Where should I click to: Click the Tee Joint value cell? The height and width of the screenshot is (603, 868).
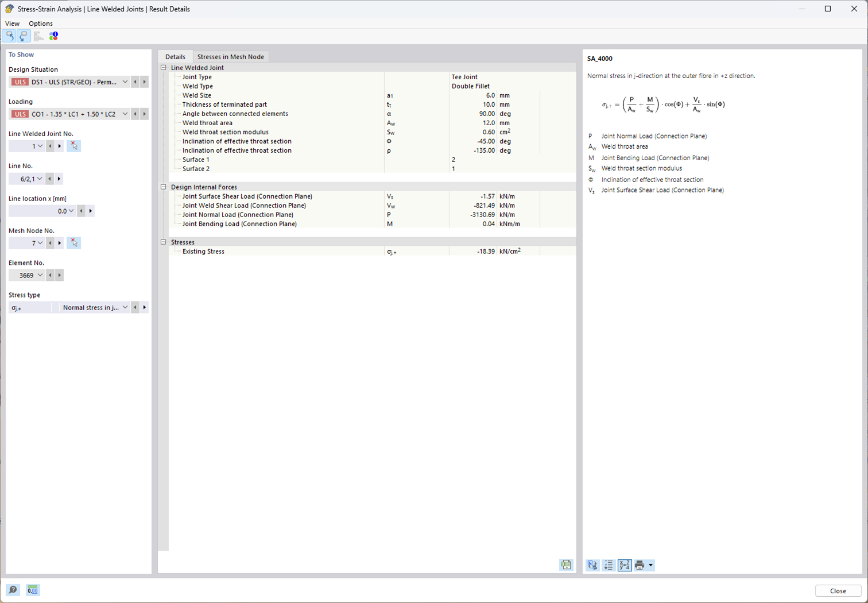(513, 77)
